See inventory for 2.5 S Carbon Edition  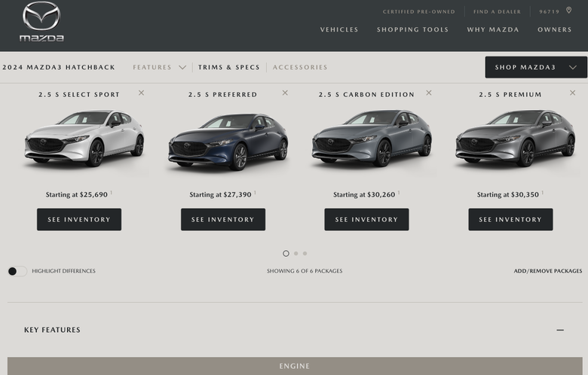(x=367, y=220)
